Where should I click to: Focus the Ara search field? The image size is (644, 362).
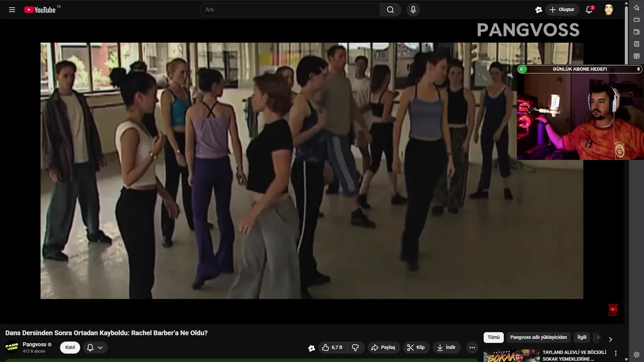click(290, 10)
